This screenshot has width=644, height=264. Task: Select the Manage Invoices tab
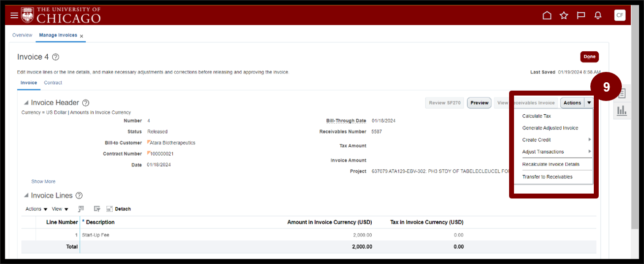coord(58,35)
